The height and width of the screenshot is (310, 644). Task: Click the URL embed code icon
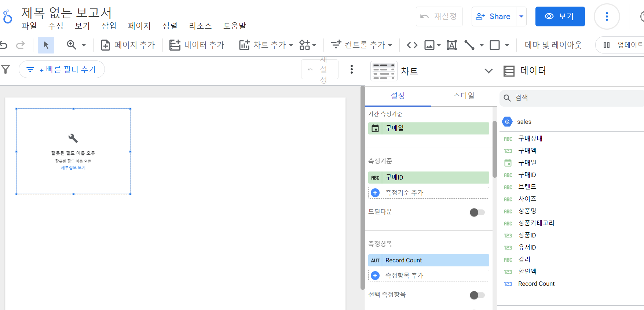[x=412, y=45]
